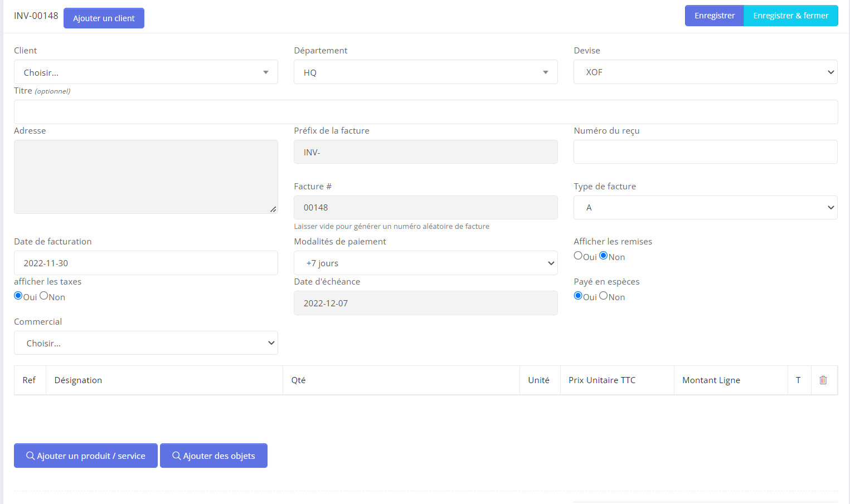
Task: Click the resize handle of Adresse textarea
Action: 273,209
